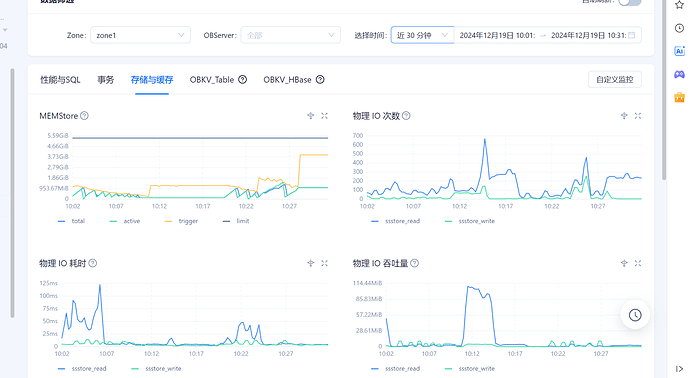Click the end time 2024年12月19日 10:31 field

[x=588, y=35]
